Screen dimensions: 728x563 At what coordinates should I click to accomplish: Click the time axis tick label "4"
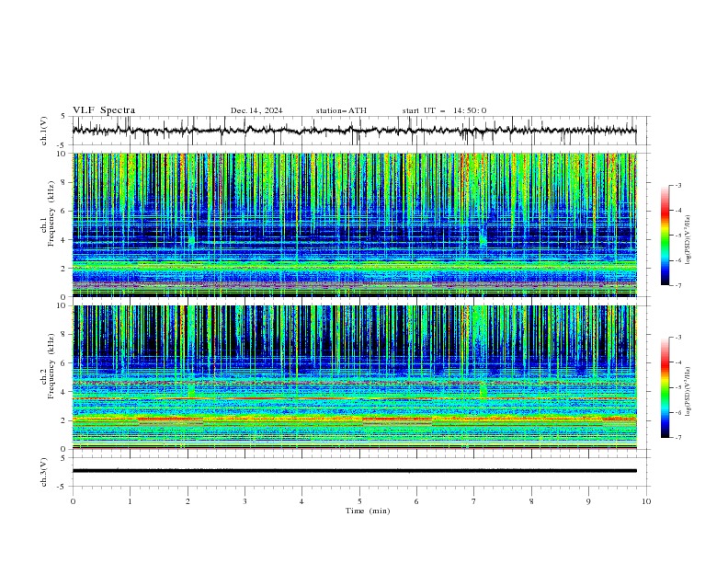coord(301,501)
